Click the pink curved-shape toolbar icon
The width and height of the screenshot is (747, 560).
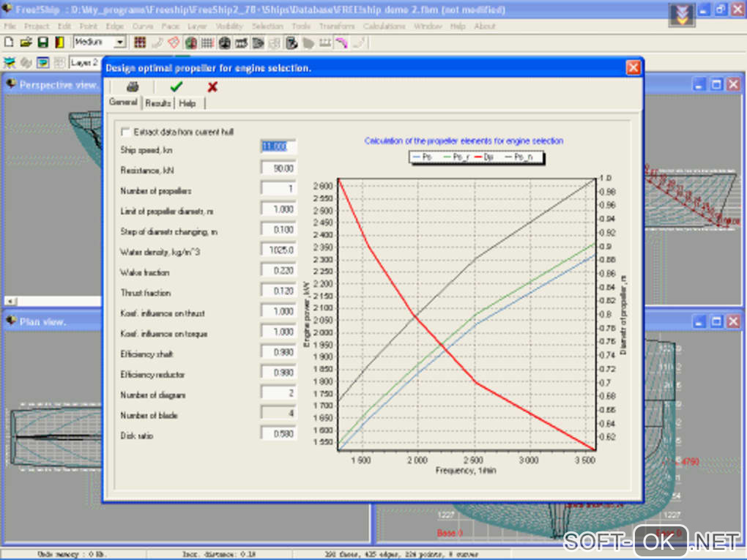pos(341,42)
